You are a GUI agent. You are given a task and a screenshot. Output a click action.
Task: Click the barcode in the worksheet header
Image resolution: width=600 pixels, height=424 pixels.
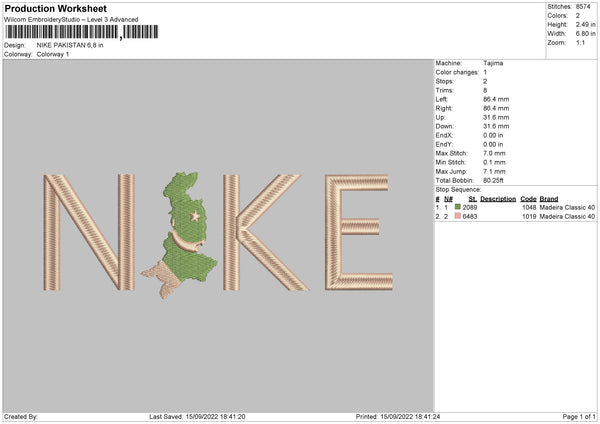[82, 32]
